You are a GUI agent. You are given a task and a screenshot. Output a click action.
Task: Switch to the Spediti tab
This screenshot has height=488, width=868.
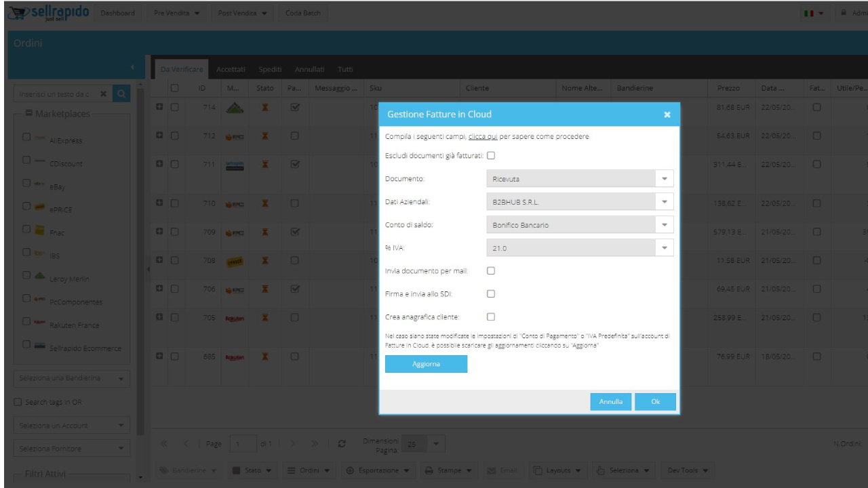[270, 69]
